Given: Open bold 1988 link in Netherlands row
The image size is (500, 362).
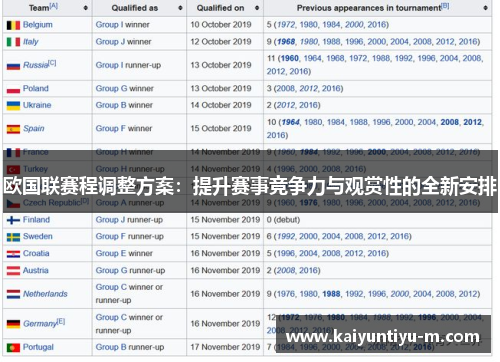Looking at the screenshot, I should coord(332,294).
